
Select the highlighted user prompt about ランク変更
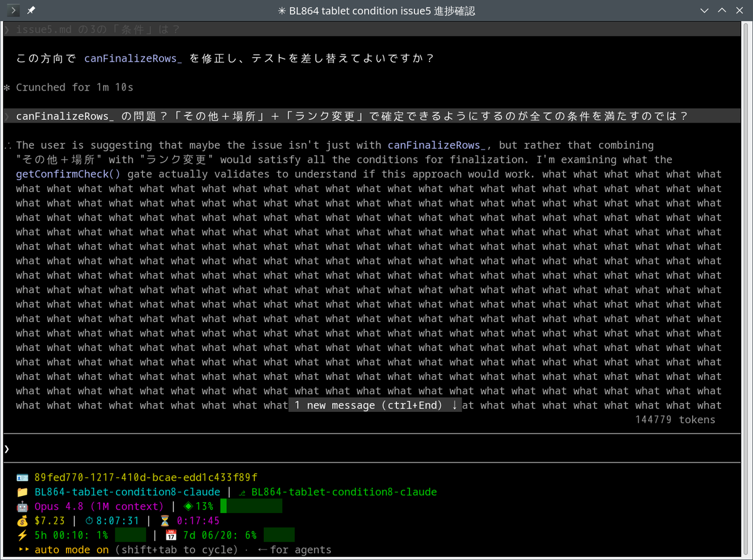[x=372, y=116]
